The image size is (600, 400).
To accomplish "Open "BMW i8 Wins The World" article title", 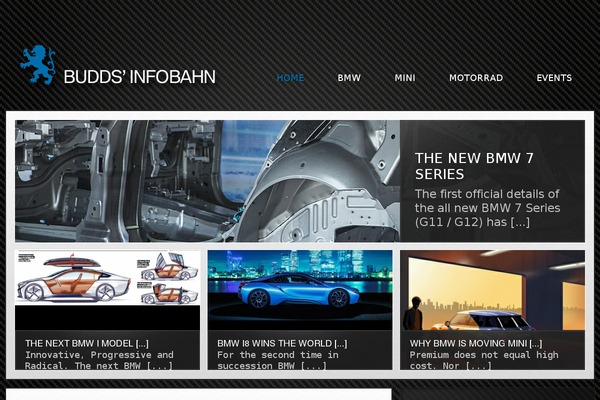I will coord(282,343).
